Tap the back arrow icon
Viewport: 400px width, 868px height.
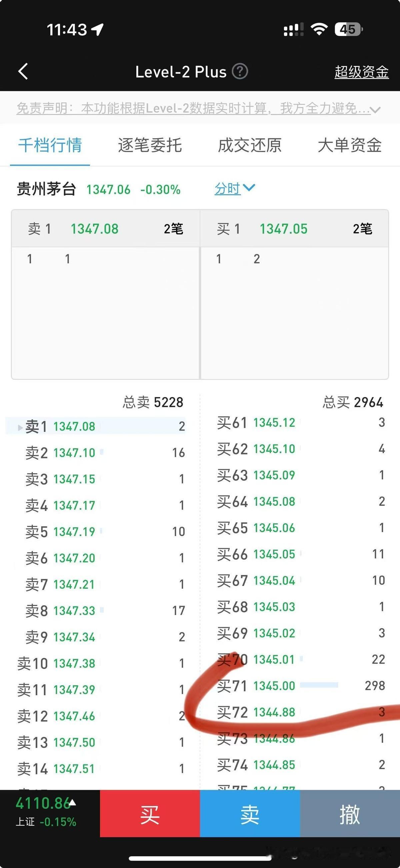(x=23, y=72)
